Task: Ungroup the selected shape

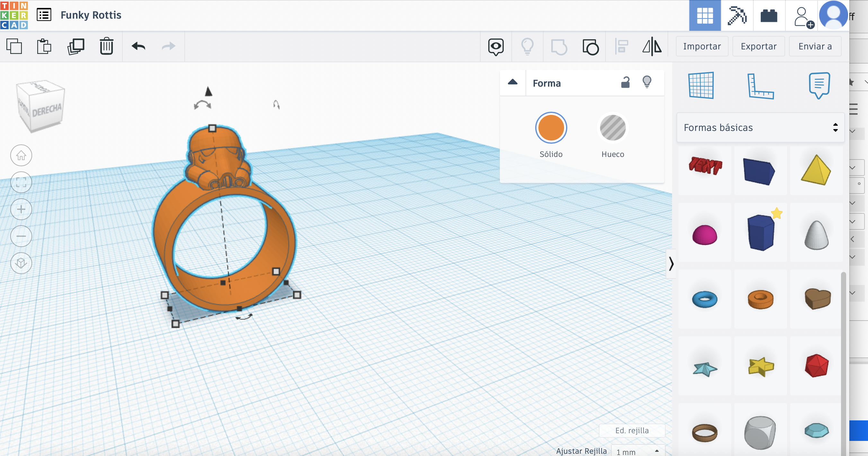Action: 590,47
